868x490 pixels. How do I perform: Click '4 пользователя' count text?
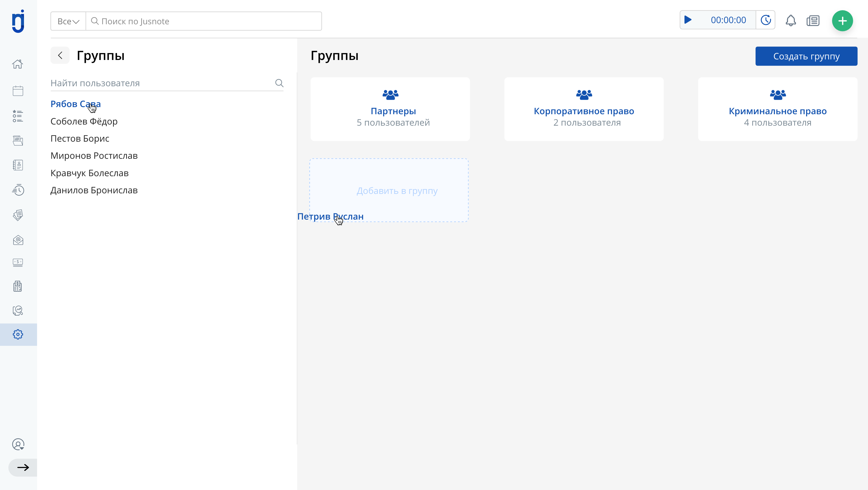(778, 123)
